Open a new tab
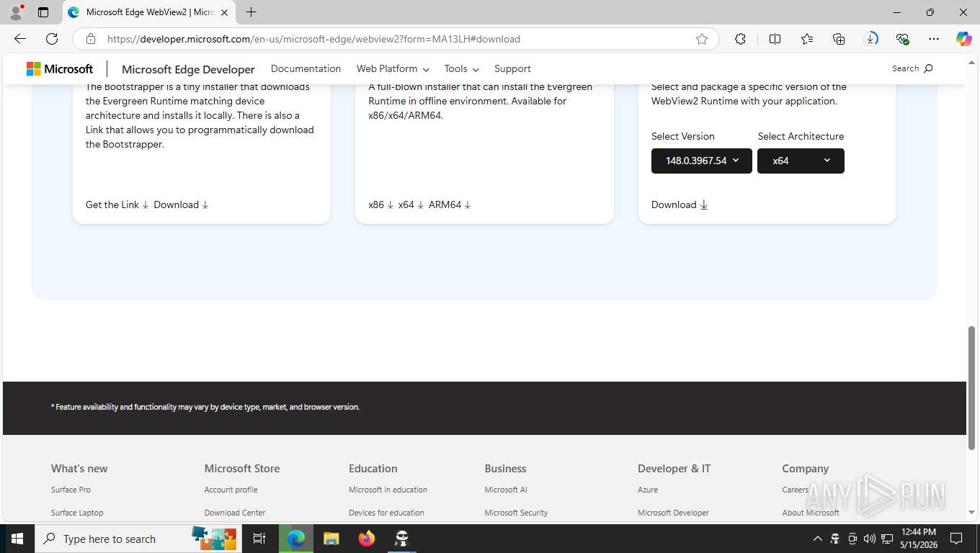The height and width of the screenshot is (553, 980). coord(251,12)
